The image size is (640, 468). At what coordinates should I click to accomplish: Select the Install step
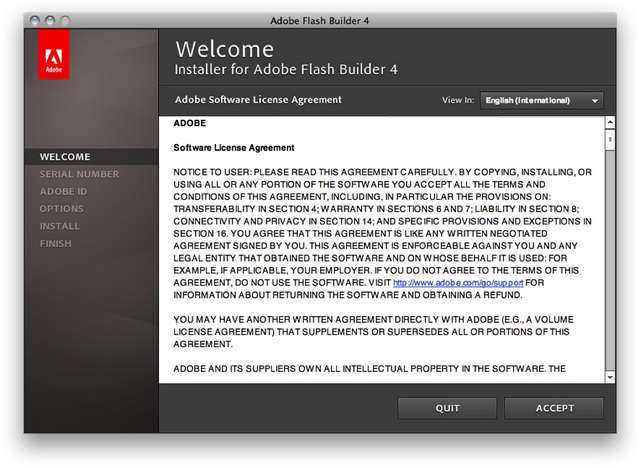[60, 226]
